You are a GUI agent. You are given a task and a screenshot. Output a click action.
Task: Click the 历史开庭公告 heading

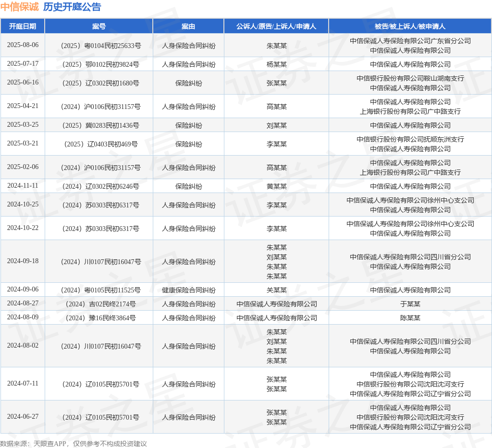(72, 7)
